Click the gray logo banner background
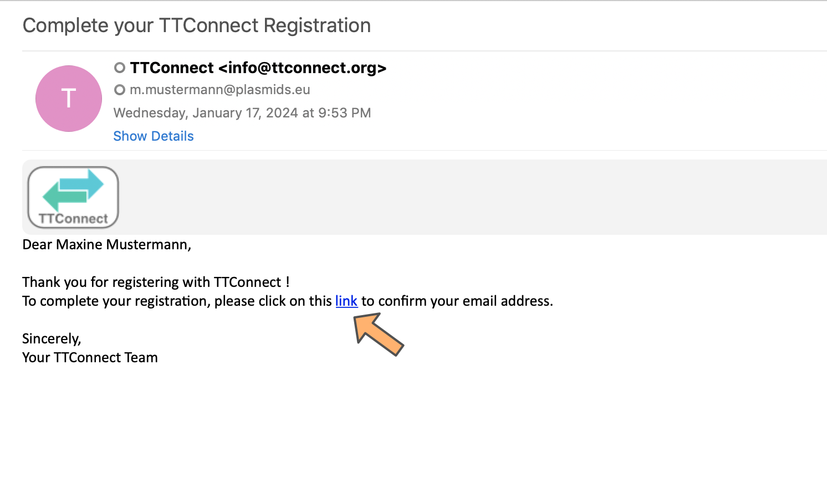The width and height of the screenshot is (827, 504). [x=471, y=197]
